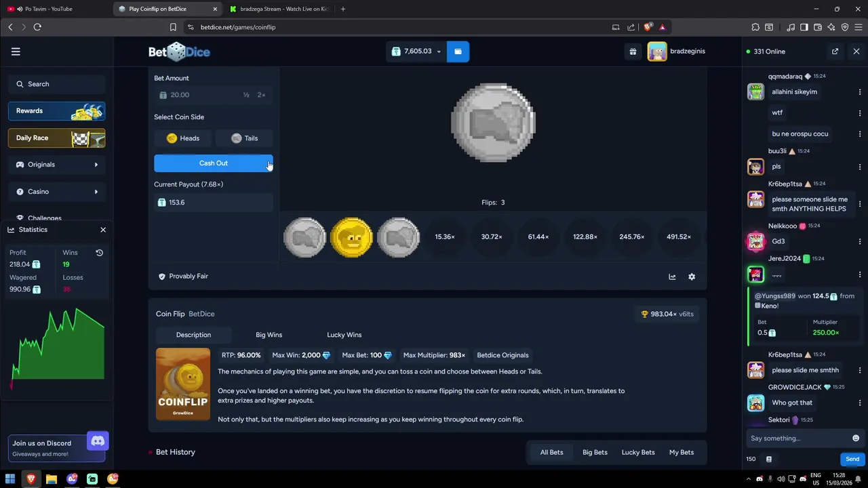Screen dimensions: 868x488
Task: Click the Brave Shields icon
Action: (648, 27)
